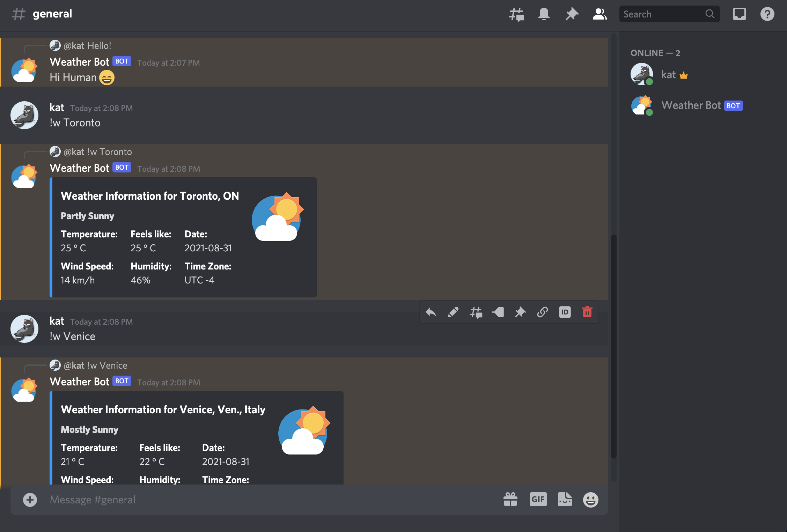The height and width of the screenshot is (532, 787).
Task: Open the sticker picker
Action: pyautogui.click(x=565, y=499)
